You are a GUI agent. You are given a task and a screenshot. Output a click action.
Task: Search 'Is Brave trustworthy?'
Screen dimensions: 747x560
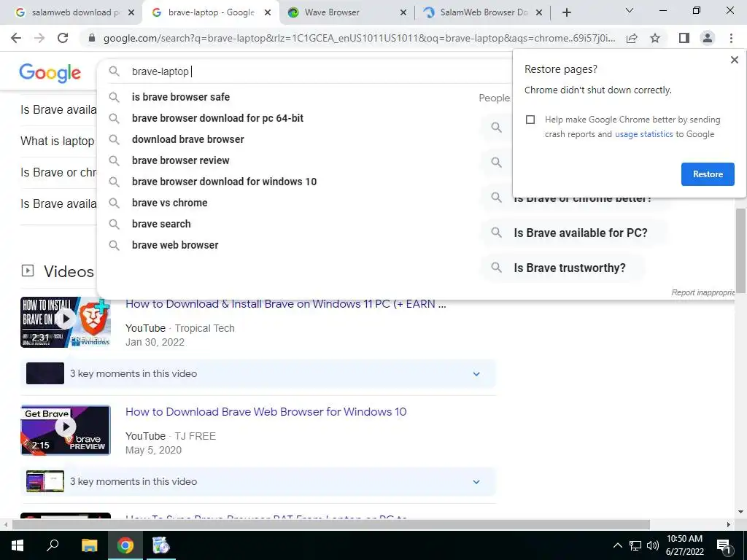[x=564, y=268]
